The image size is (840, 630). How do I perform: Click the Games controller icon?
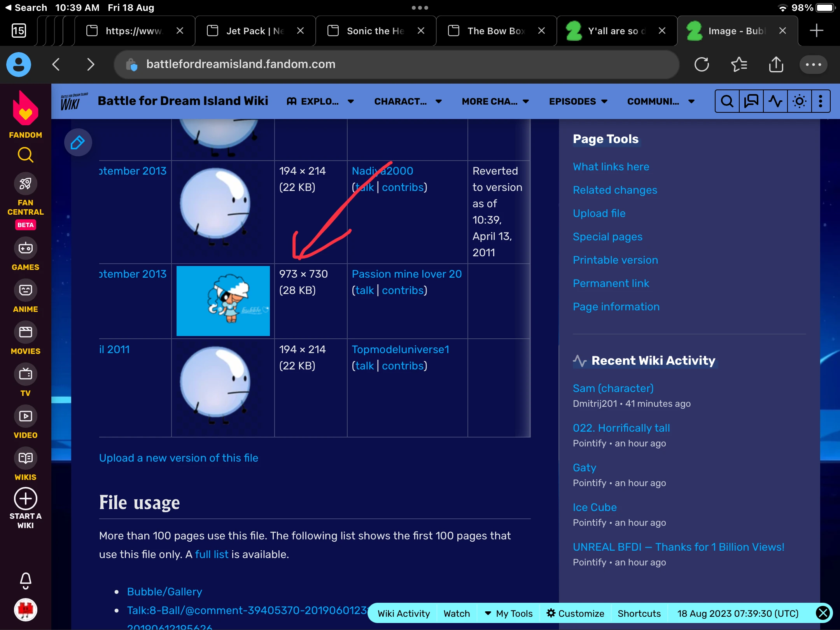26,248
